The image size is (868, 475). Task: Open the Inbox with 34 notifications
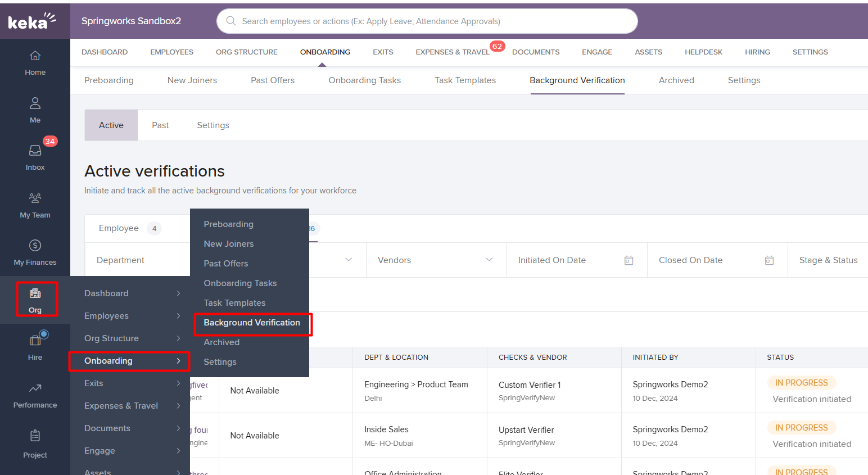point(35,157)
